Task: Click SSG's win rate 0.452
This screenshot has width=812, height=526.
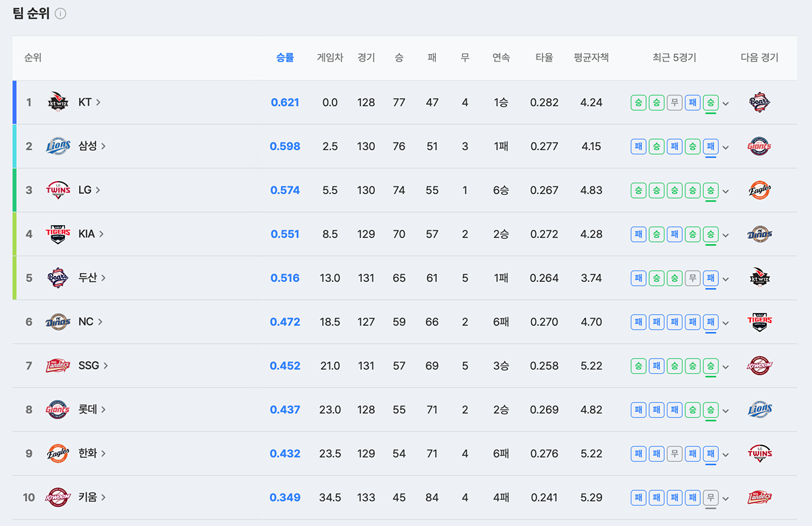Action: pyautogui.click(x=285, y=366)
